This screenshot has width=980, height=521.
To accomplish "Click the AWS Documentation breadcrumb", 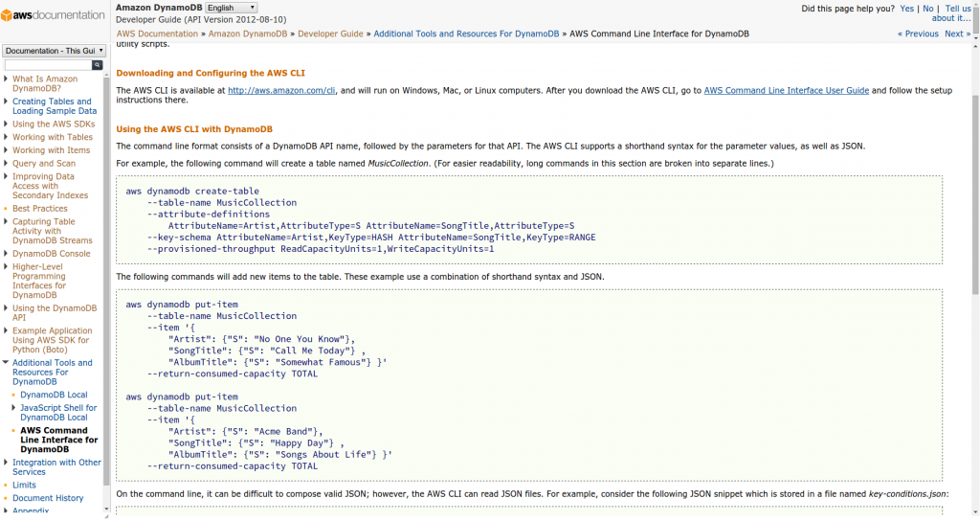I will point(157,34).
